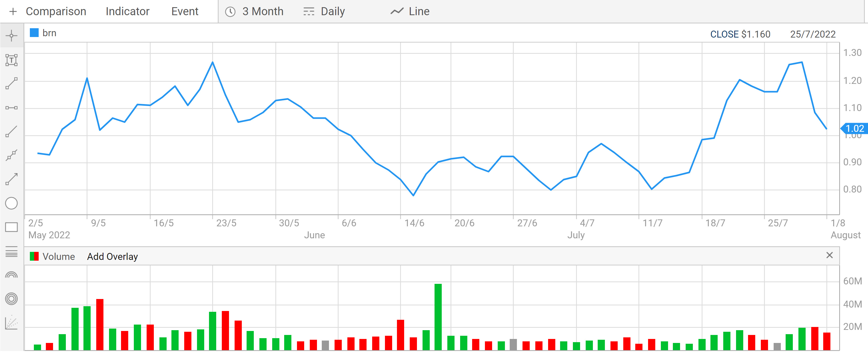
Task: Click the CLOSE $1.160 readout
Action: click(740, 34)
